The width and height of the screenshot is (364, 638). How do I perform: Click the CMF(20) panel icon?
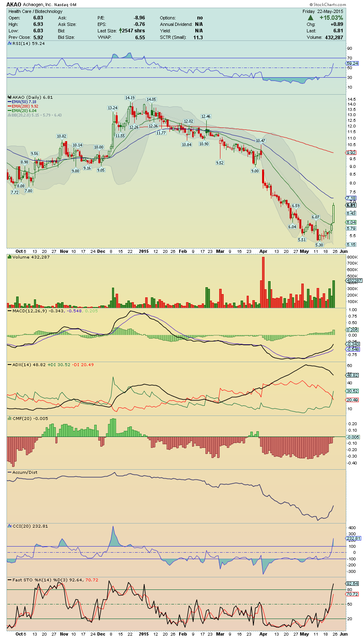click(10, 418)
